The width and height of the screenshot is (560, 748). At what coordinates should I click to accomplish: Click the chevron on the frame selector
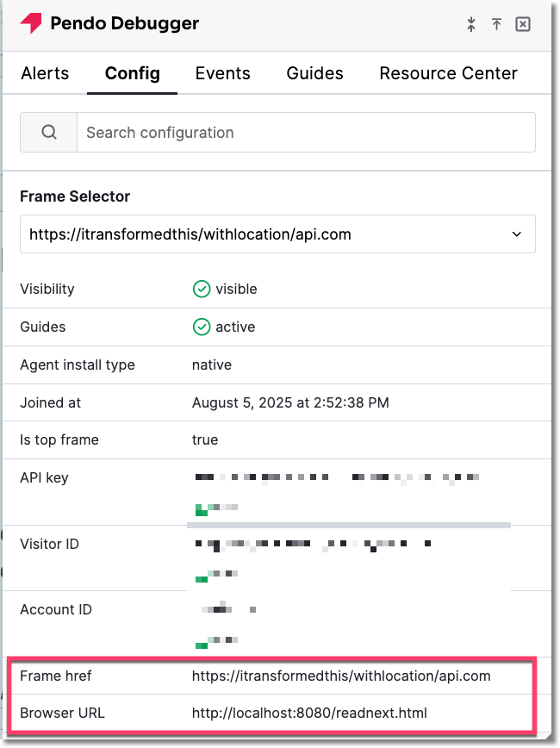516,234
